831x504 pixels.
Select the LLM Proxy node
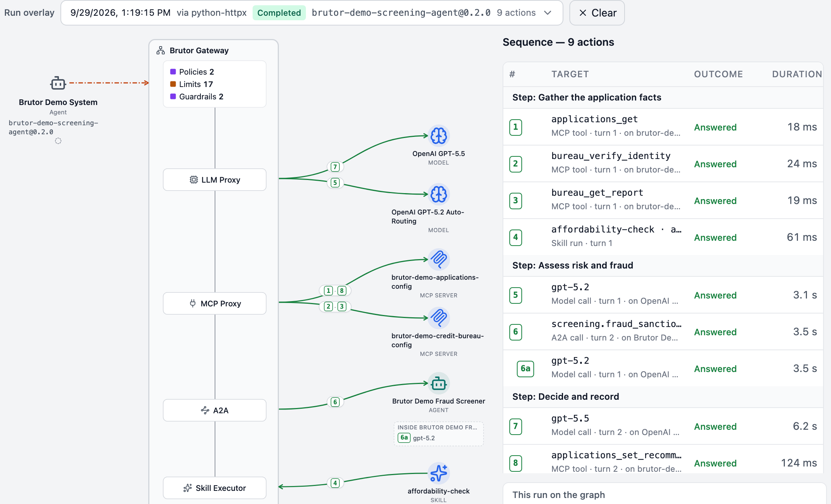215,180
